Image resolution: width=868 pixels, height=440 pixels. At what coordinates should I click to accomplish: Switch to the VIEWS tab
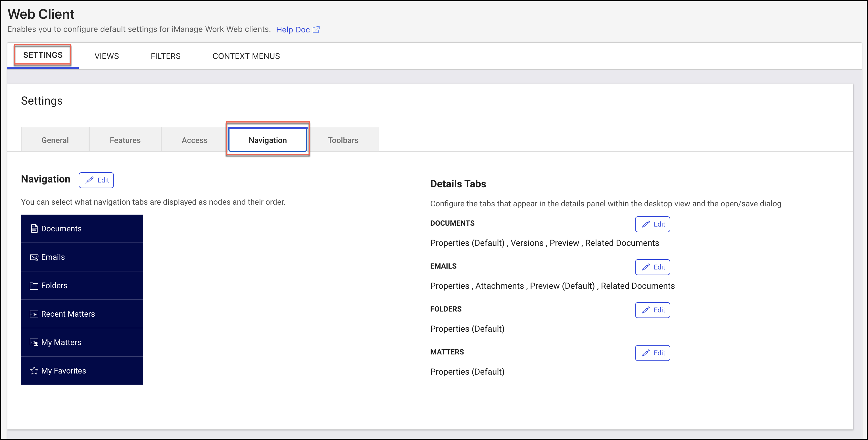click(x=107, y=56)
